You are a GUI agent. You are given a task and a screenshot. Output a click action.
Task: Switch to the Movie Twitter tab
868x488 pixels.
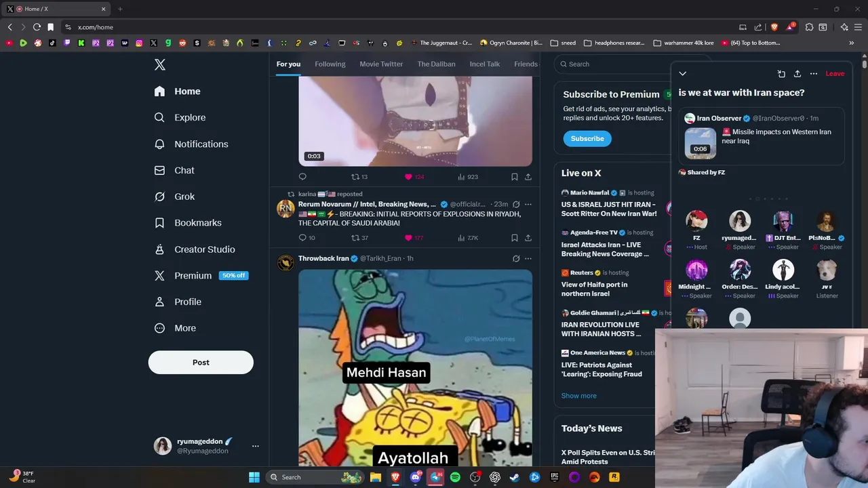[x=381, y=64]
